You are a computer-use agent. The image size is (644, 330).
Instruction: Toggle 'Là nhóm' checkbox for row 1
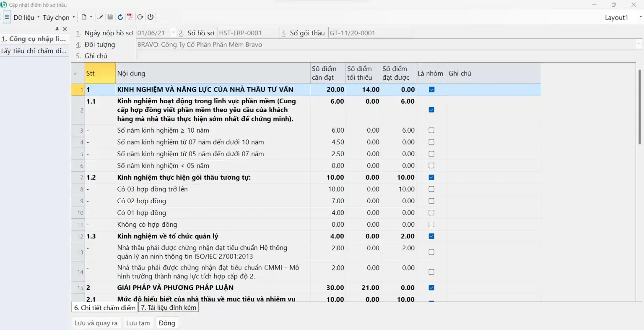pyautogui.click(x=431, y=89)
